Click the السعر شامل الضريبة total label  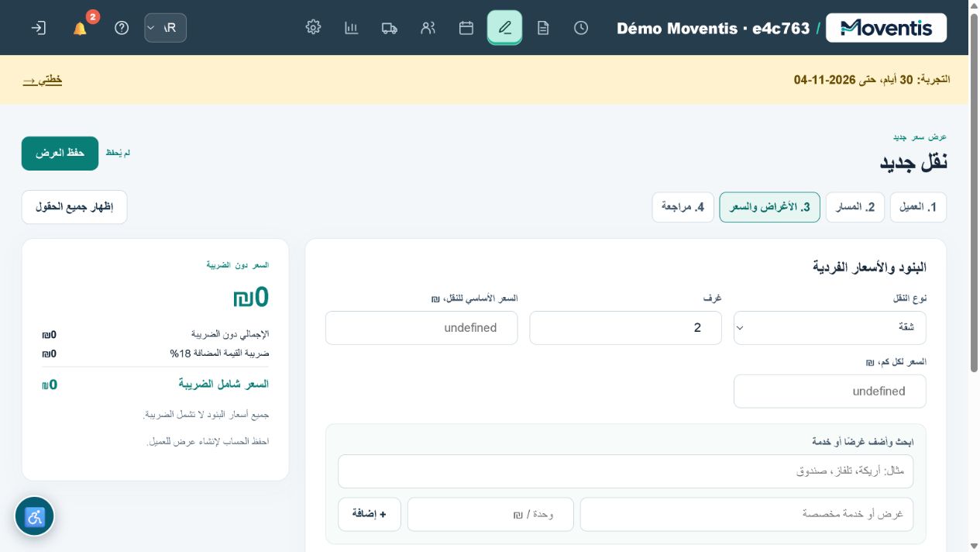click(x=223, y=385)
